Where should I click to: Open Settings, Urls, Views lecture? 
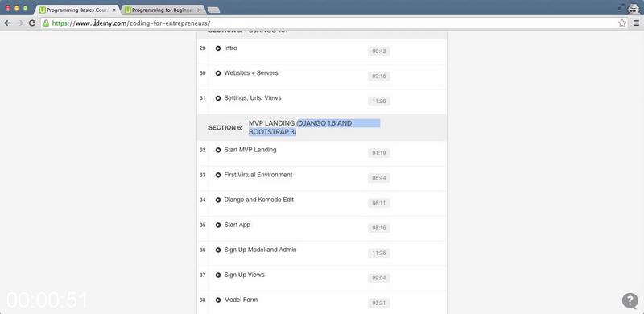pos(253,98)
